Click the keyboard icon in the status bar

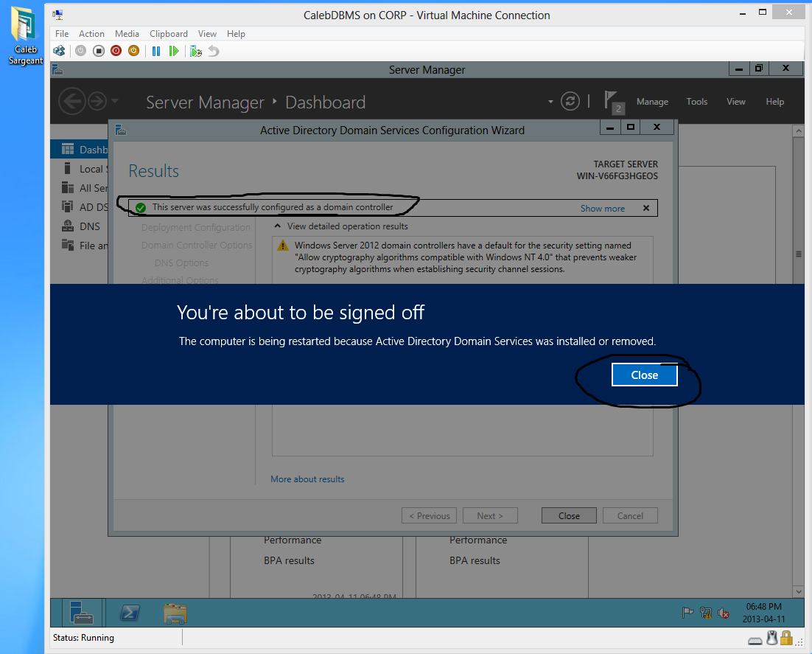(x=755, y=641)
